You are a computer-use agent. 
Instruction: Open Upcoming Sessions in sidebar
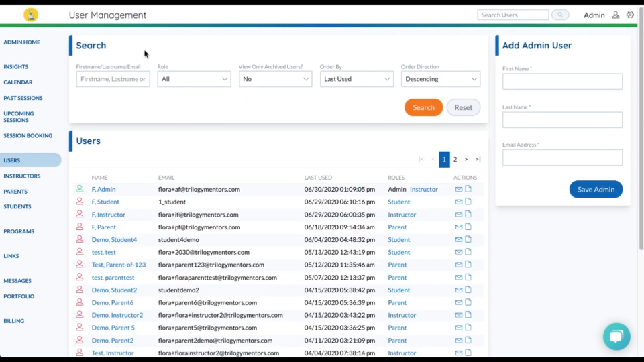[19, 117]
